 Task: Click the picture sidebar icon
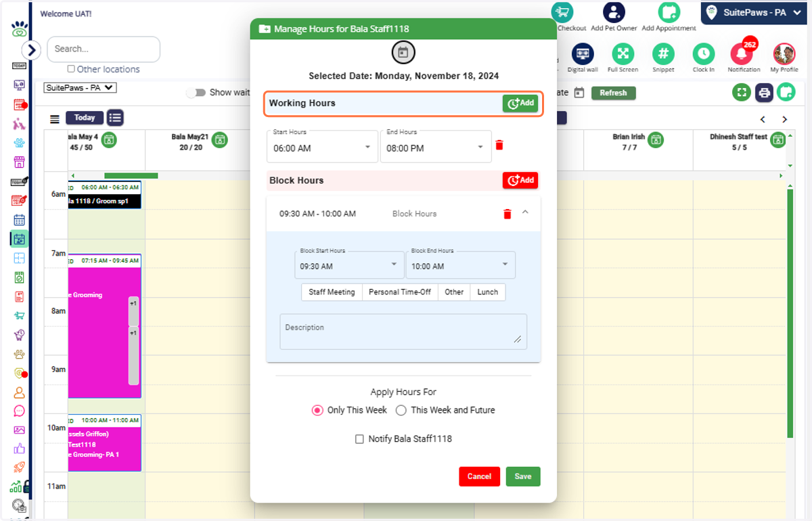[19, 430]
